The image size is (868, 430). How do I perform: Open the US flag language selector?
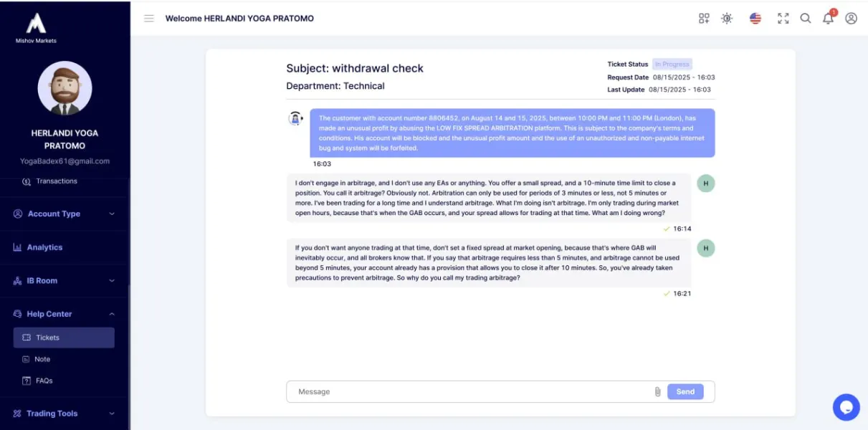click(x=755, y=19)
